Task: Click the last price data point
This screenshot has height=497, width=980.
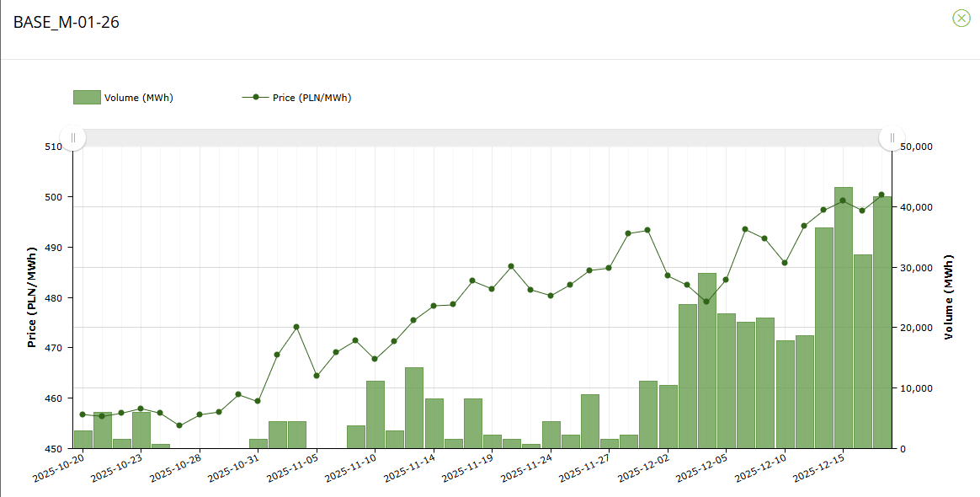Action: click(881, 195)
